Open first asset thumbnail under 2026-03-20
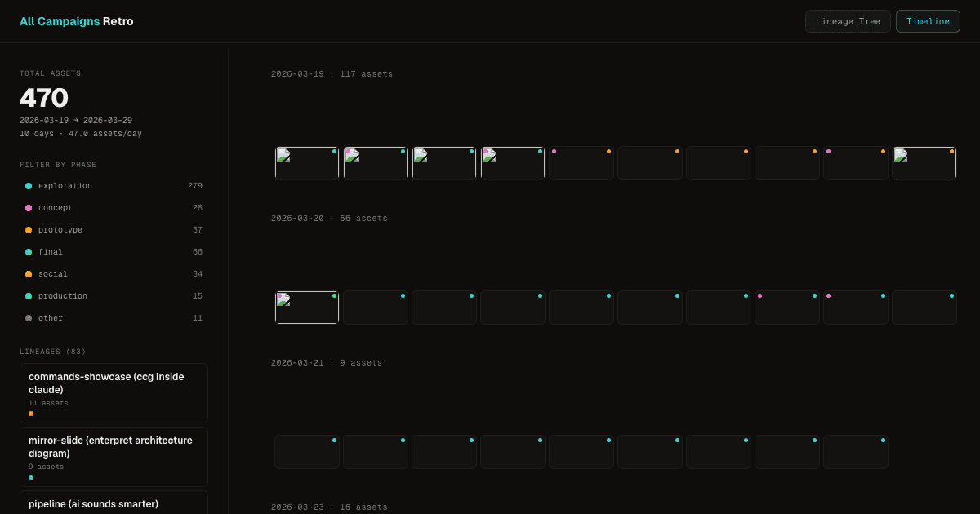 307,308
